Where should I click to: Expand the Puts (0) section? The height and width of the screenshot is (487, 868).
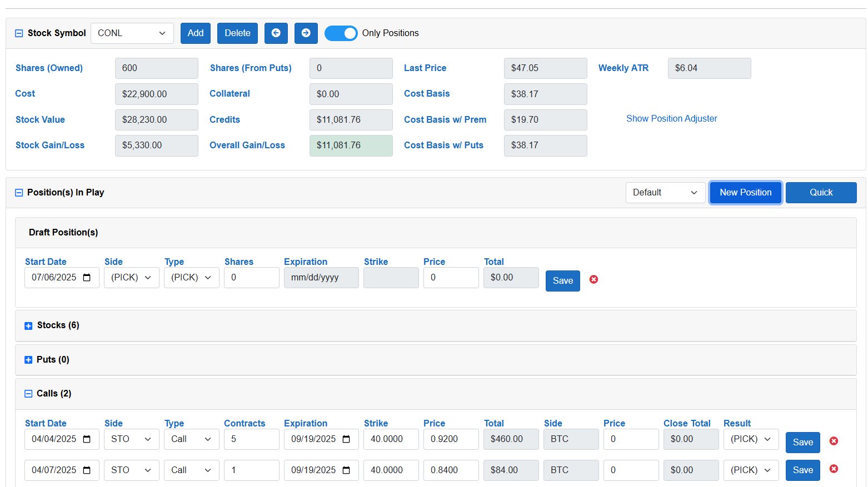(28, 360)
